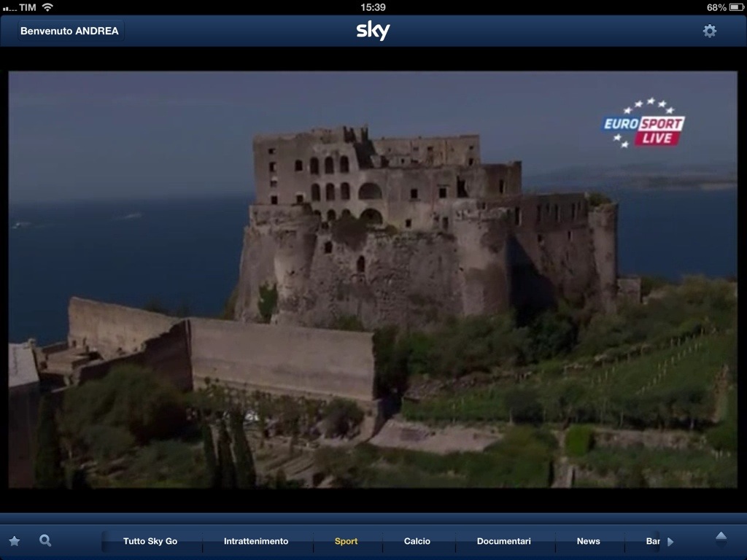Tap the Wi-Fi status icon
The width and height of the screenshot is (747, 560).
click(x=48, y=7)
